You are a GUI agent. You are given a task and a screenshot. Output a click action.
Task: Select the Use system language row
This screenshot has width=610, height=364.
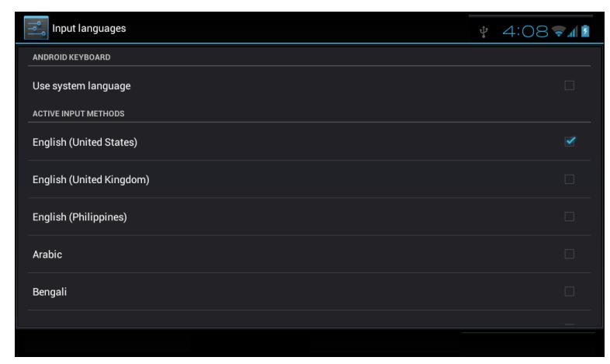310,85
